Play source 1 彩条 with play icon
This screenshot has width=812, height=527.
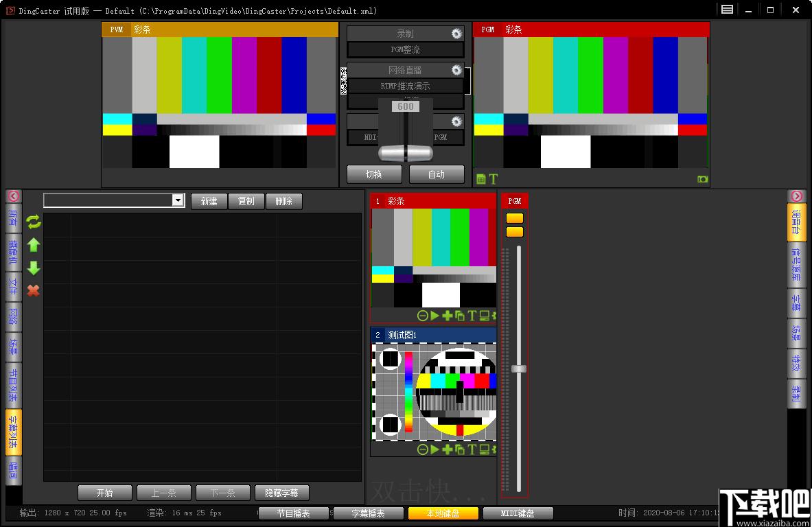click(435, 315)
